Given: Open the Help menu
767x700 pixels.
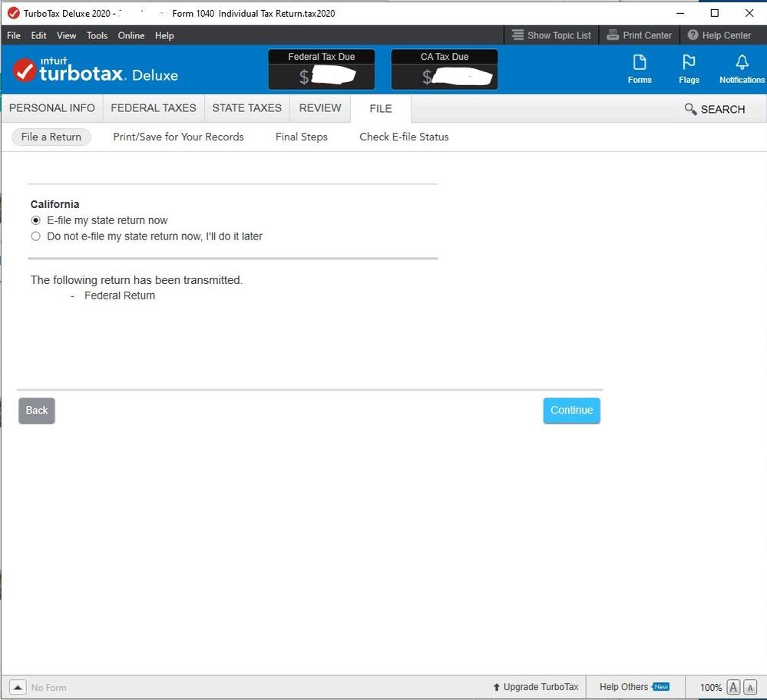Looking at the screenshot, I should (x=164, y=36).
